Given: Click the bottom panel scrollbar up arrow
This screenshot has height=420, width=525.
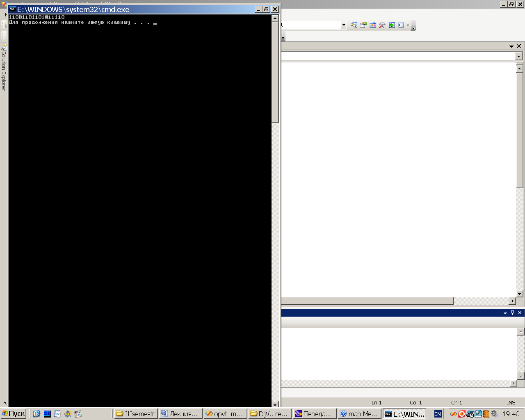Looking at the screenshot, I should point(521,332).
